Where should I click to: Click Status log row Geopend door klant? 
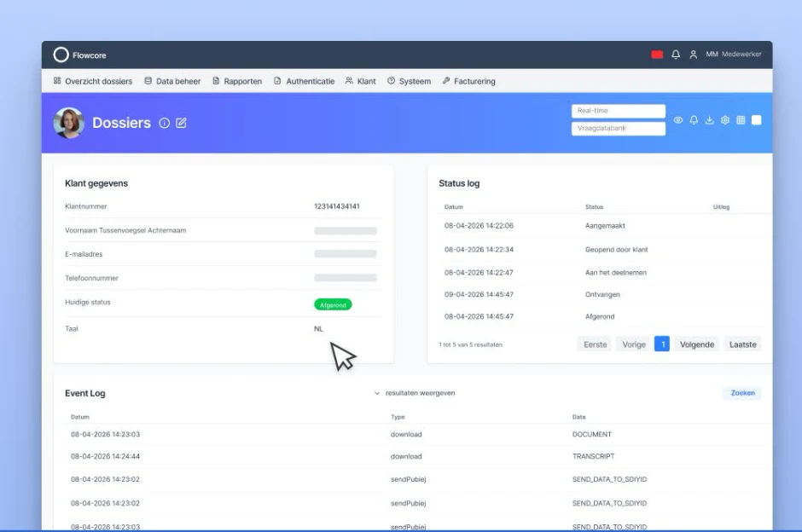coord(605,250)
